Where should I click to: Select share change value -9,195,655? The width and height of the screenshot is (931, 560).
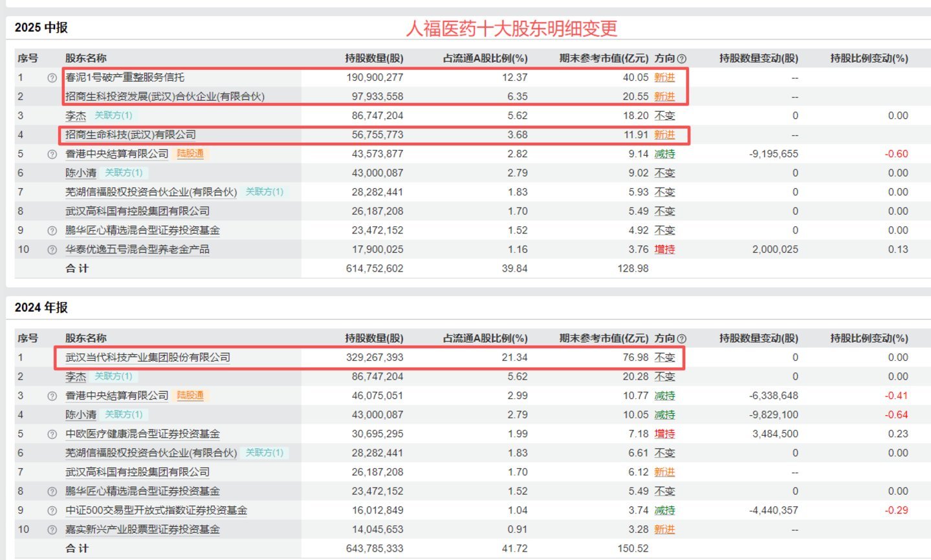(774, 154)
